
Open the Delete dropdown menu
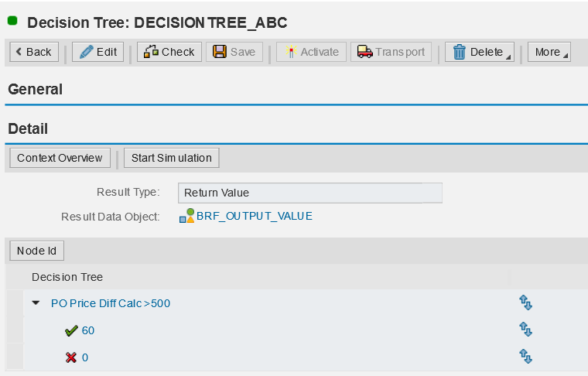(479, 52)
